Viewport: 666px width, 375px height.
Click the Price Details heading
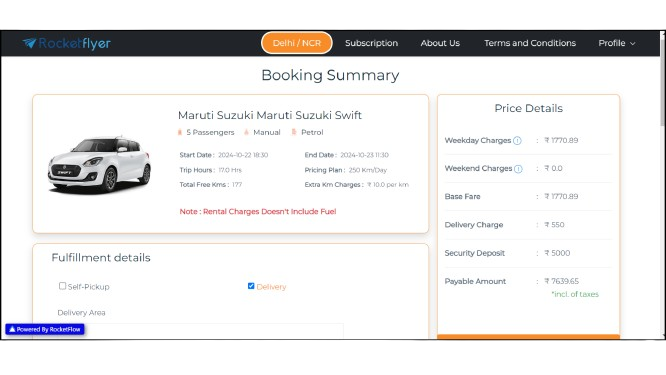coord(528,108)
